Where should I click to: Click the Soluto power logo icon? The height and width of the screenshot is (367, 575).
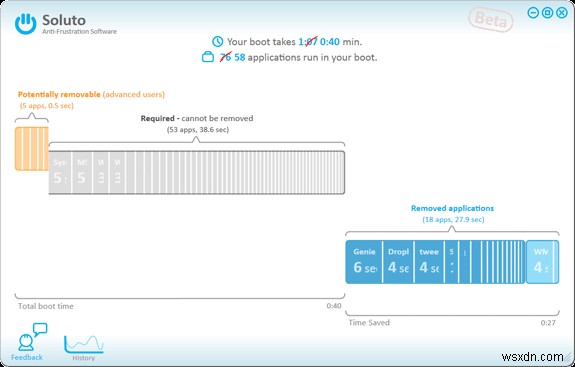point(25,24)
